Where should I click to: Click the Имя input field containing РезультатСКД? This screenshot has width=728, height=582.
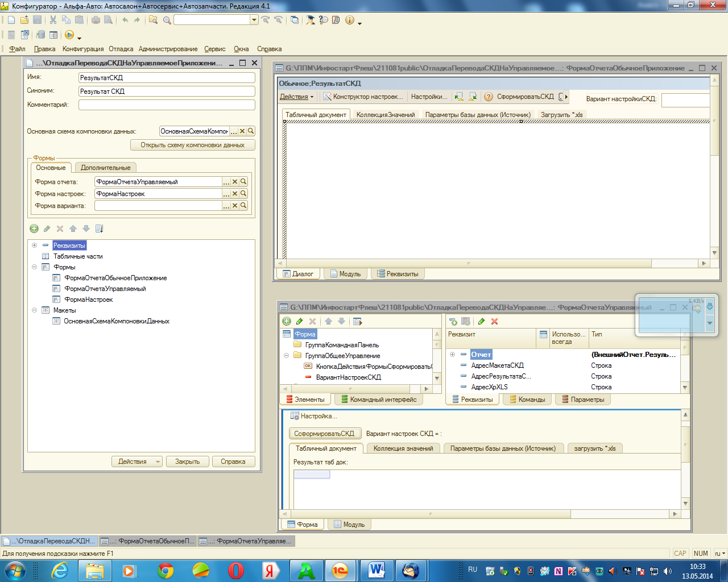point(167,77)
